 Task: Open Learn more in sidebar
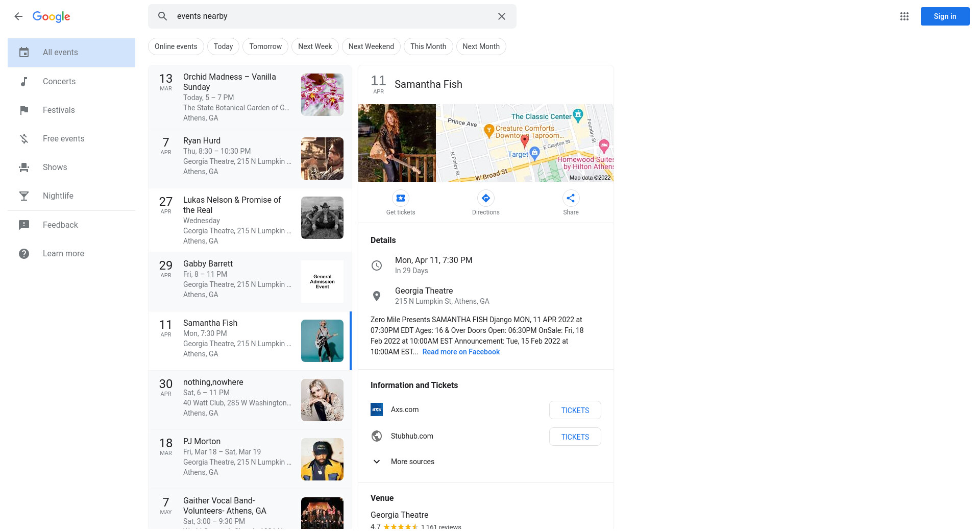point(71,254)
